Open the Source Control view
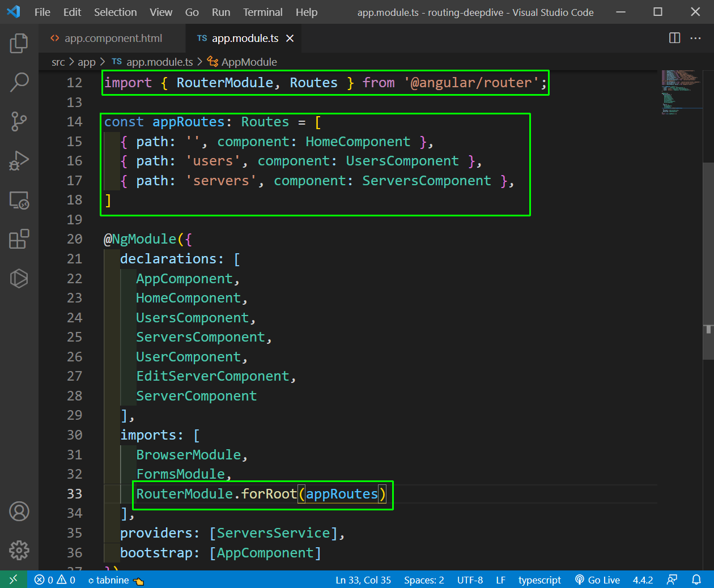 click(19, 121)
